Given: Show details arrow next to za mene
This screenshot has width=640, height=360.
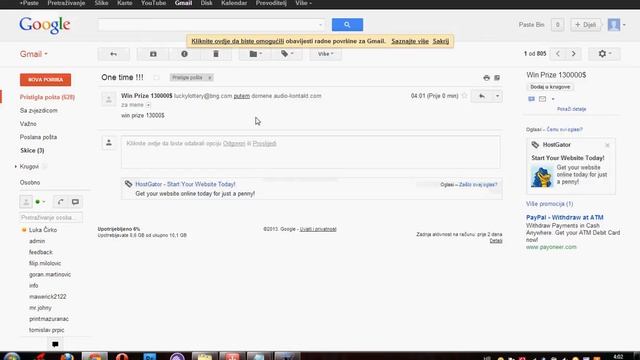Looking at the screenshot, I should (148, 105).
